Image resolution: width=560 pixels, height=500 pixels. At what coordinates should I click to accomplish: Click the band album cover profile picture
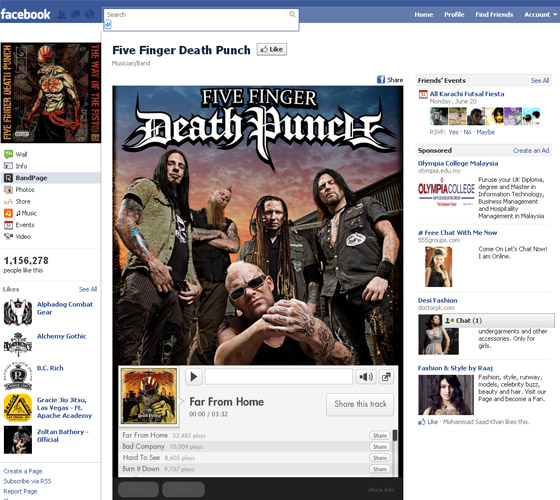pyautogui.click(x=51, y=93)
